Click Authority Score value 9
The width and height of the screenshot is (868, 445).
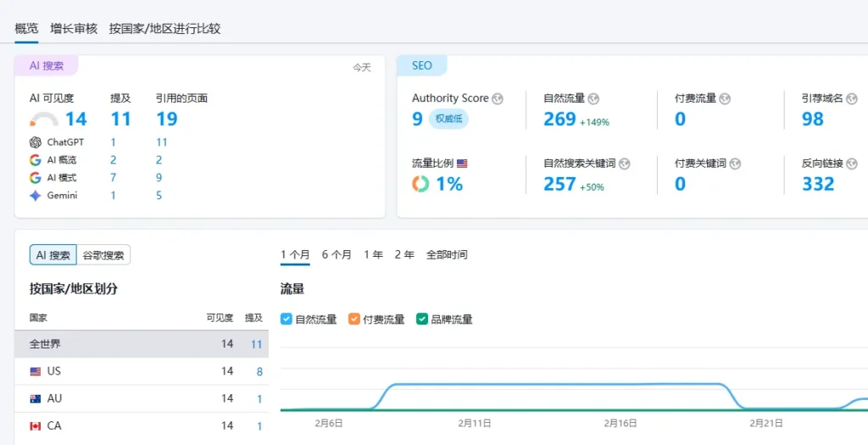(x=417, y=119)
